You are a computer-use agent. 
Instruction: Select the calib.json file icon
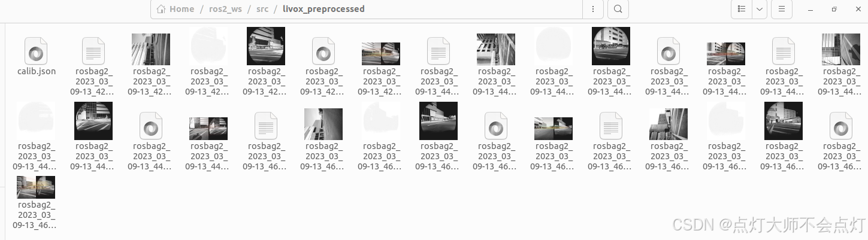pyautogui.click(x=36, y=51)
